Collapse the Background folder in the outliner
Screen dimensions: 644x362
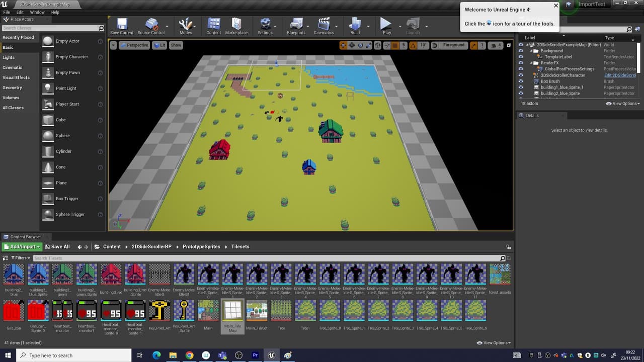click(531, 51)
